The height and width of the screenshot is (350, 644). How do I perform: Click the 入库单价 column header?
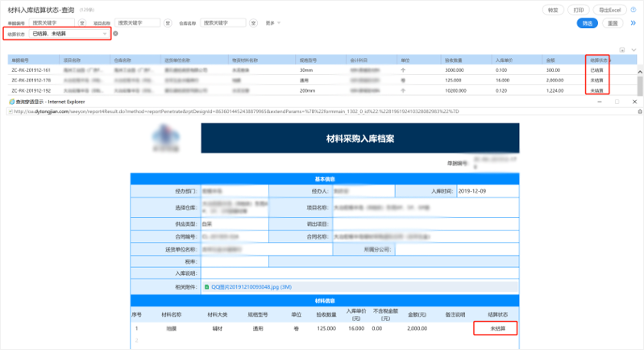point(517,60)
